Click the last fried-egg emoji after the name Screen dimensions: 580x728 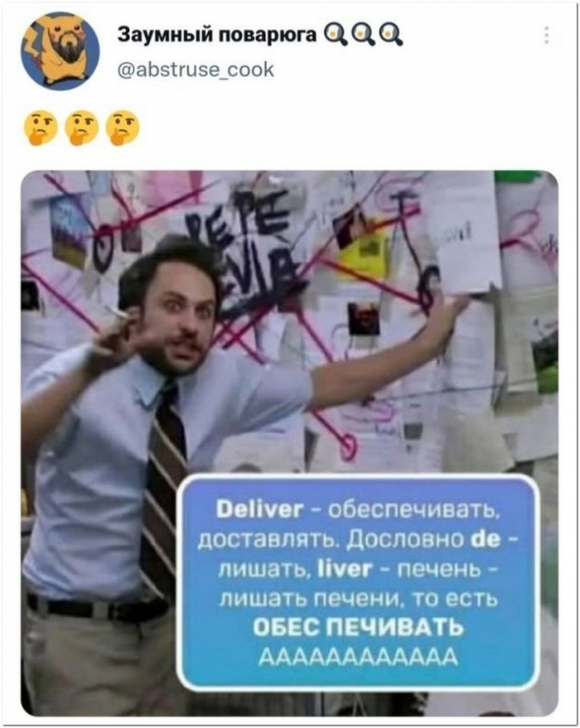[391, 35]
